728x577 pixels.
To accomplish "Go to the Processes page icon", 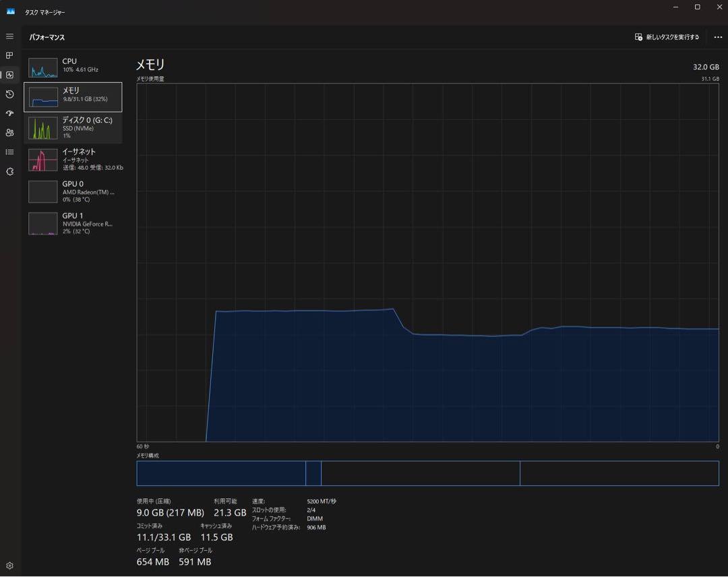I will [9, 55].
